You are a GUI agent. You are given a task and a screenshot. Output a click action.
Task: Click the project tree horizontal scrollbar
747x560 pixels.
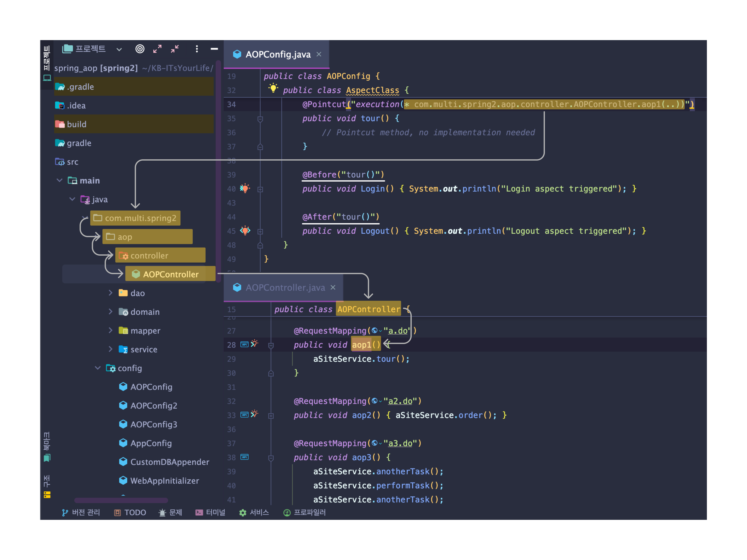tap(121, 500)
